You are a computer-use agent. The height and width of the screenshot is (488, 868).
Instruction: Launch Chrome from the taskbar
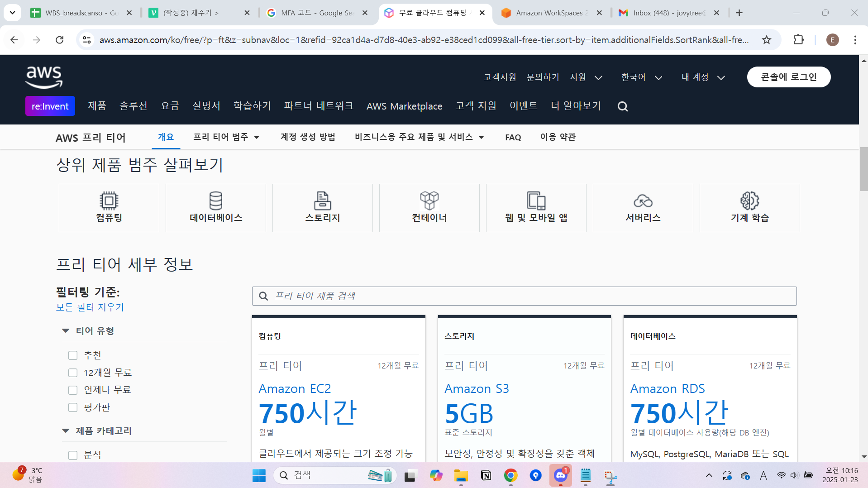(x=510, y=475)
